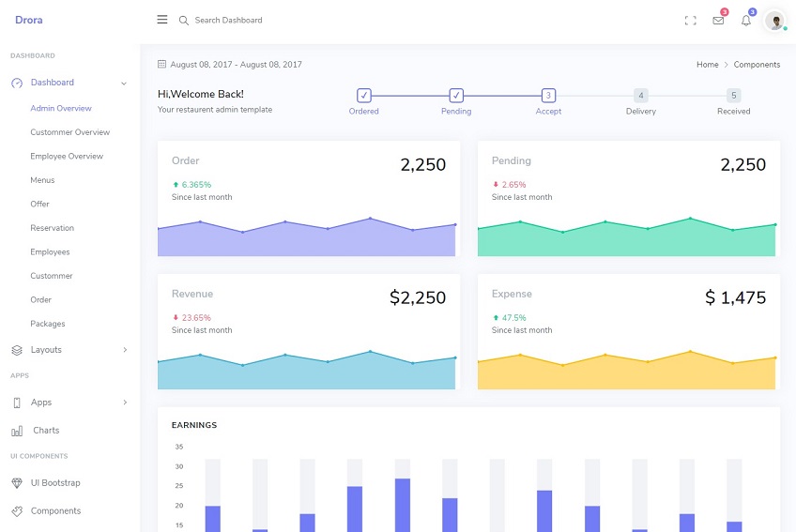796x532 pixels.
Task: Click the 2.65% Pending change text
Action: 513,184
